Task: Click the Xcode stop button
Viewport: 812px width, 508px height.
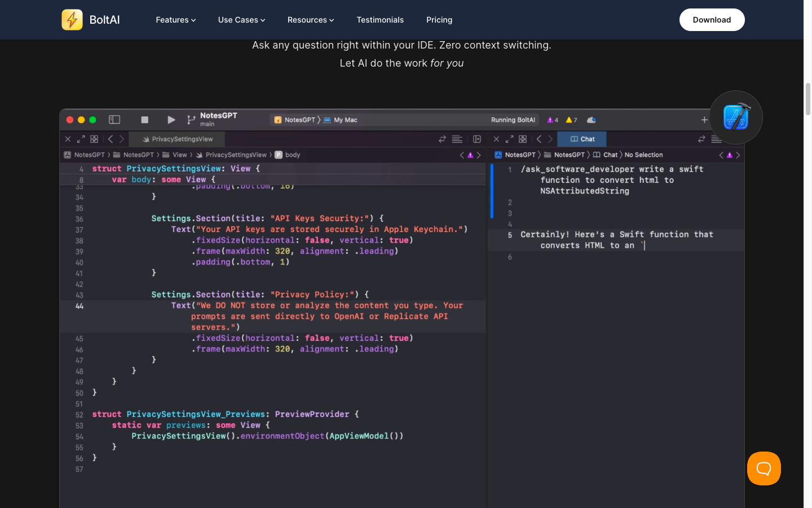Action: [x=144, y=120]
